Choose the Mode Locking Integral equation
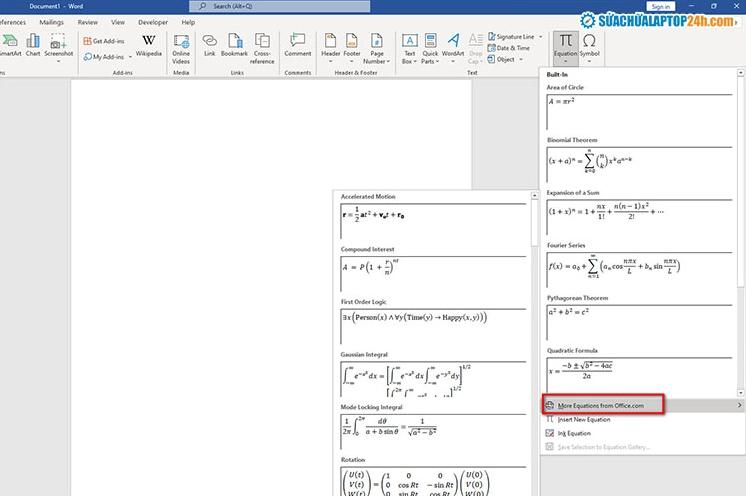The image size is (746, 496). pos(433,432)
